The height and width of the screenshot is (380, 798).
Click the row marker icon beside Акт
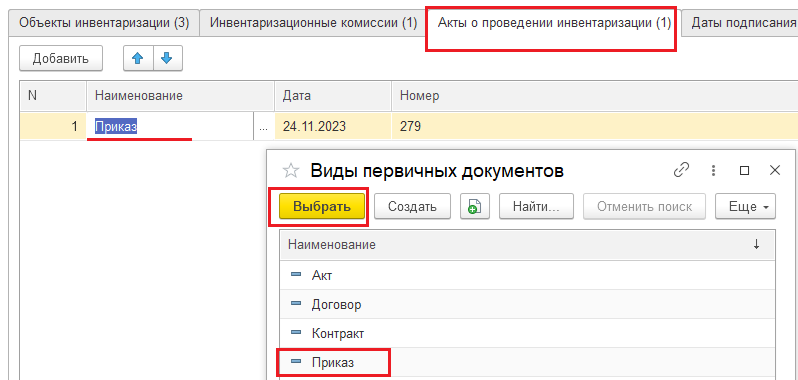click(x=296, y=275)
